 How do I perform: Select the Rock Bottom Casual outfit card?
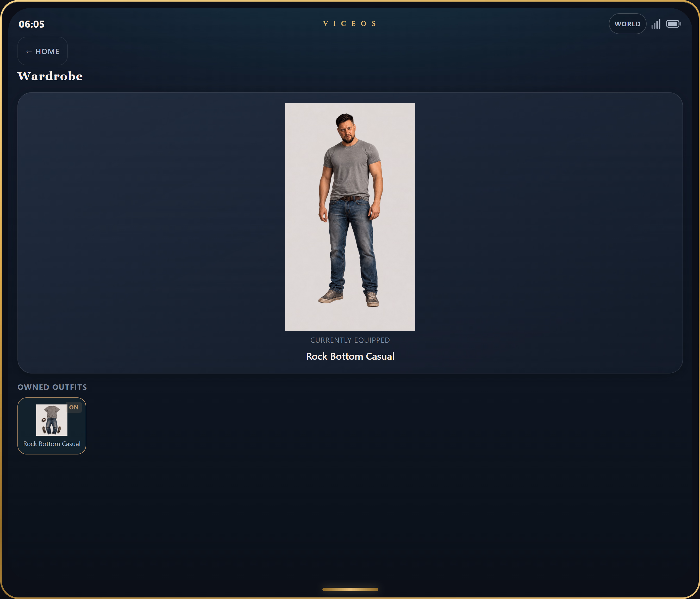[x=52, y=426]
